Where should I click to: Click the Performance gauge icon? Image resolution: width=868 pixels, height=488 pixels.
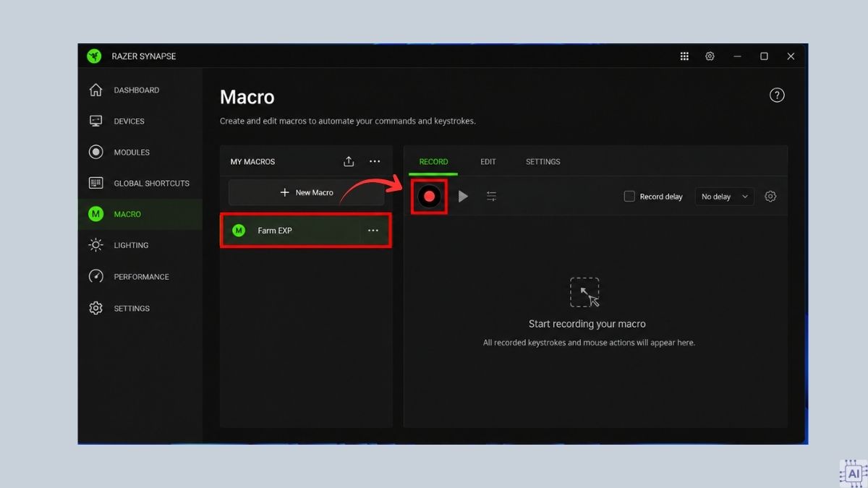[95, 276]
